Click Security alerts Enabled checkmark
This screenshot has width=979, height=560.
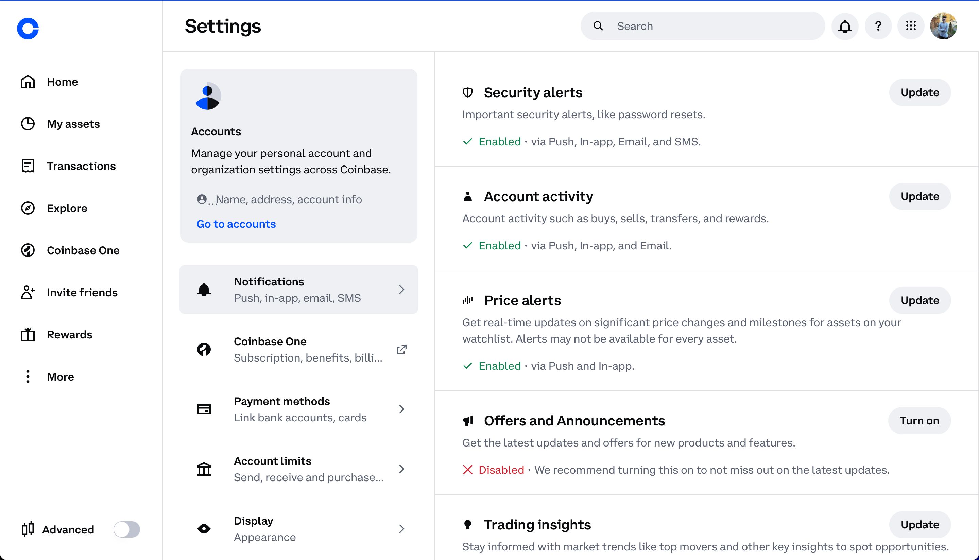[x=467, y=142]
